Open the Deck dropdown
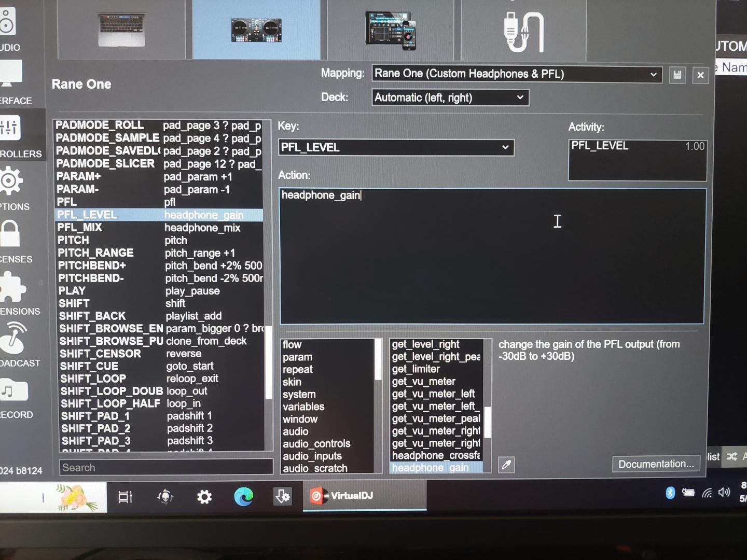Viewport: 747px width, 560px height. pos(450,97)
